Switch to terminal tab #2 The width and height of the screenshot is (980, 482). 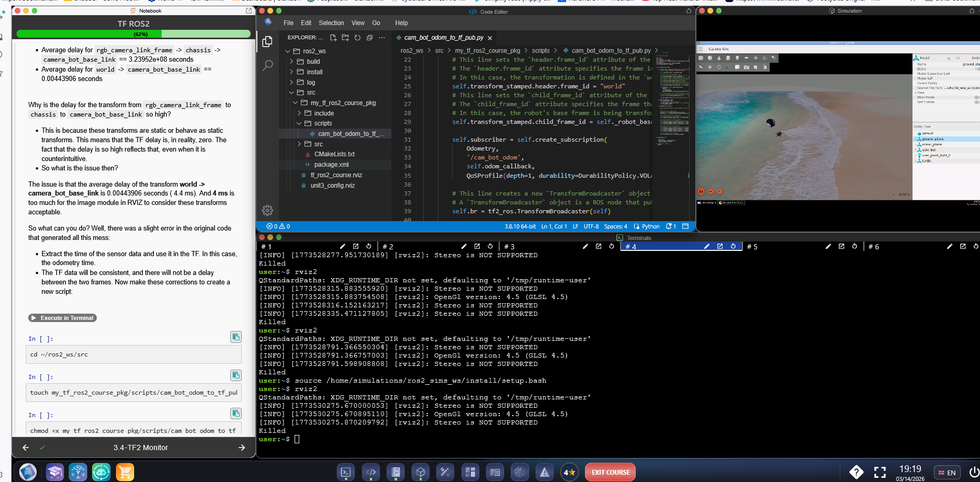coord(388,247)
